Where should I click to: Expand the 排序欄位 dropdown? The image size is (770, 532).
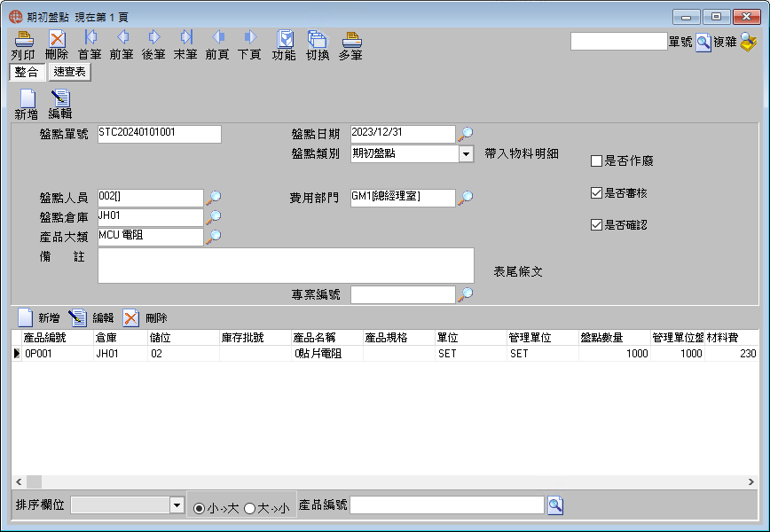pos(177,505)
